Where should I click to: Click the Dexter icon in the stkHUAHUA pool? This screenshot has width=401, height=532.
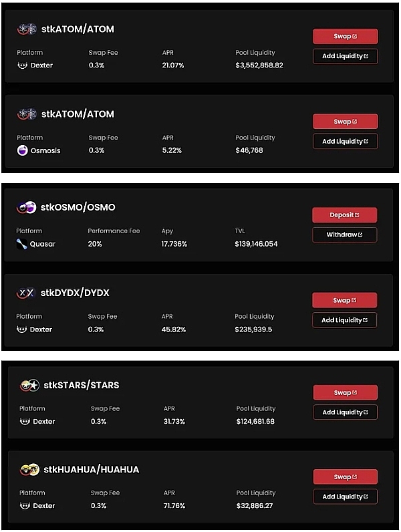25,506
